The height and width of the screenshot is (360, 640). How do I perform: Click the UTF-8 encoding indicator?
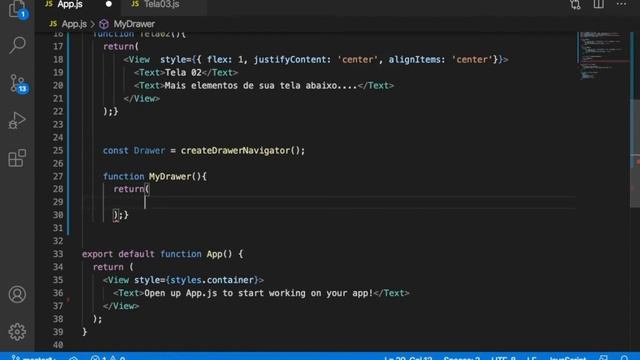pyautogui.click(x=503, y=358)
